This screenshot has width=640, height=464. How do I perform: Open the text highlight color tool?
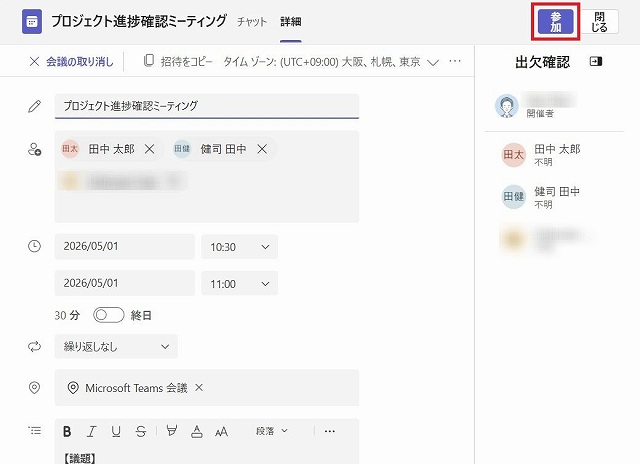pyautogui.click(x=171, y=431)
